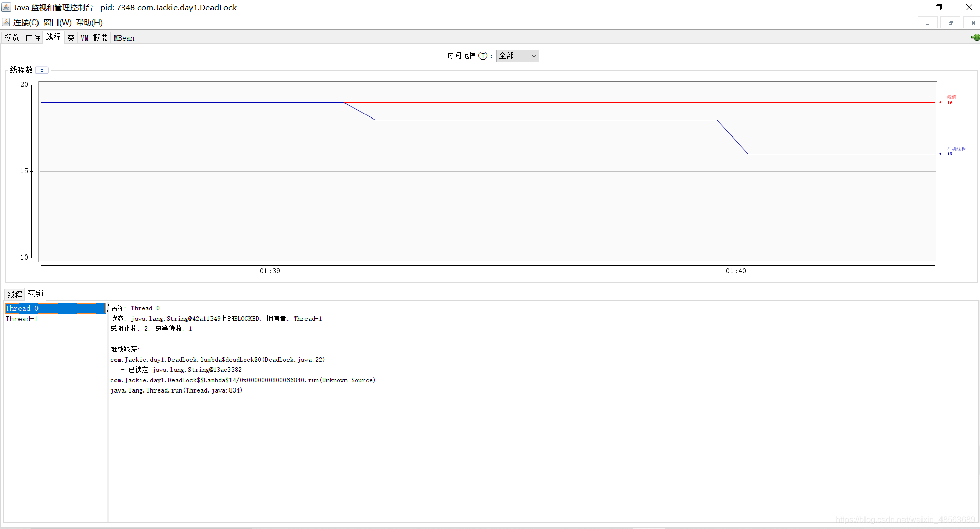The image size is (980, 529).
Task: Select the lower 线程 list tab
Action: [15, 295]
